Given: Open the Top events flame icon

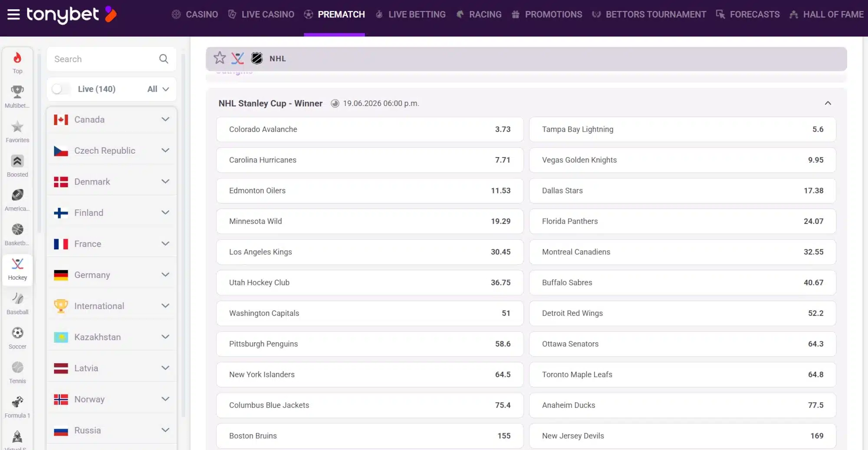Looking at the screenshot, I should [x=17, y=60].
